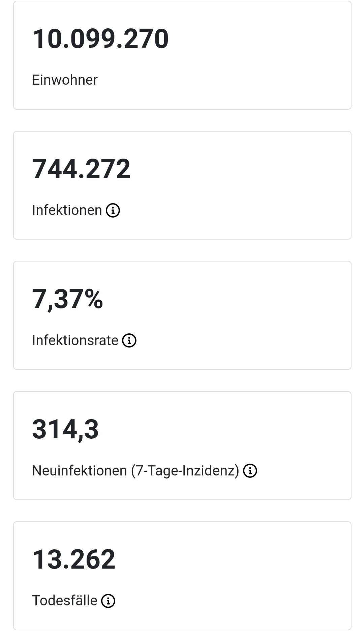Screen dimensions: 364x631
Task: Click the (7-Tage-Inzidenz) text in parentheses
Action: point(185,471)
